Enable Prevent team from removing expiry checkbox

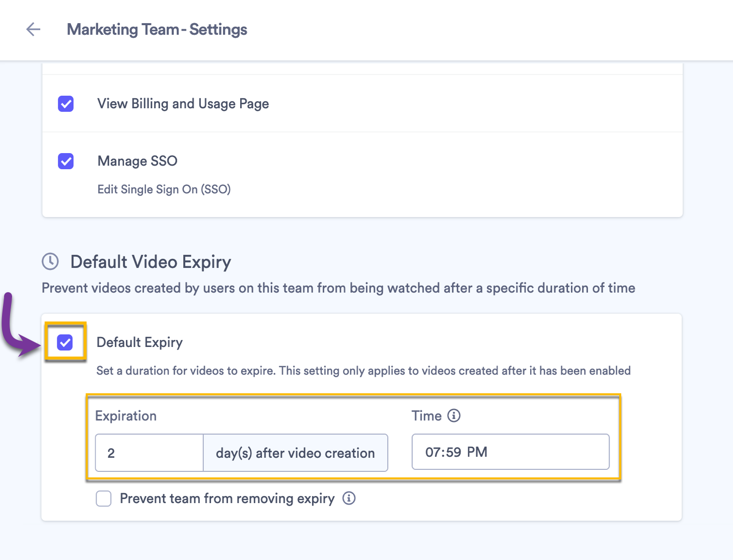(104, 499)
